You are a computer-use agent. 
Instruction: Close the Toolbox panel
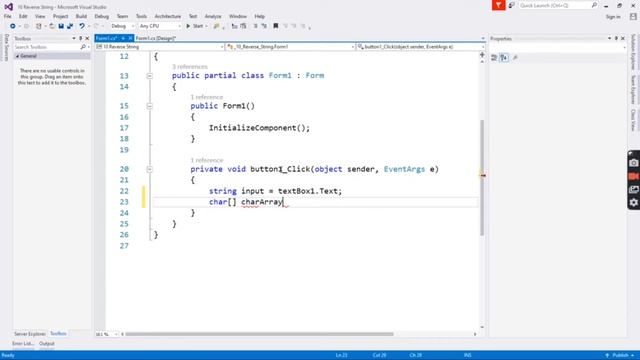pos(87,38)
